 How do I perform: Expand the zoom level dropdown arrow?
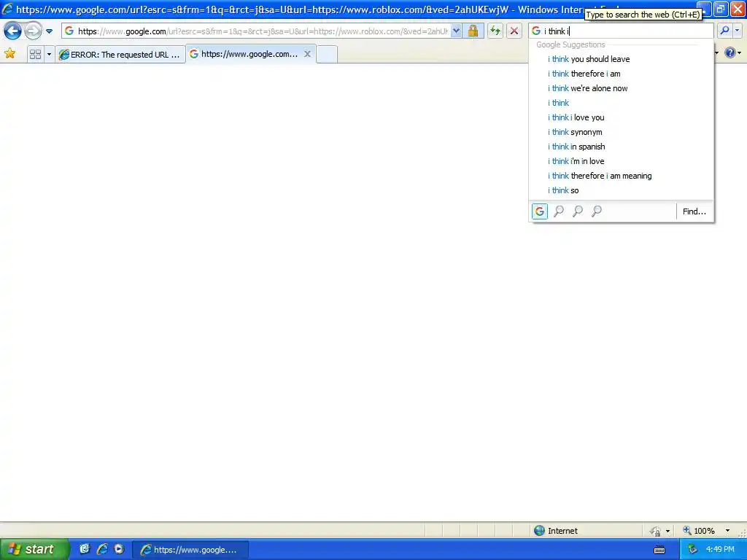(x=727, y=531)
